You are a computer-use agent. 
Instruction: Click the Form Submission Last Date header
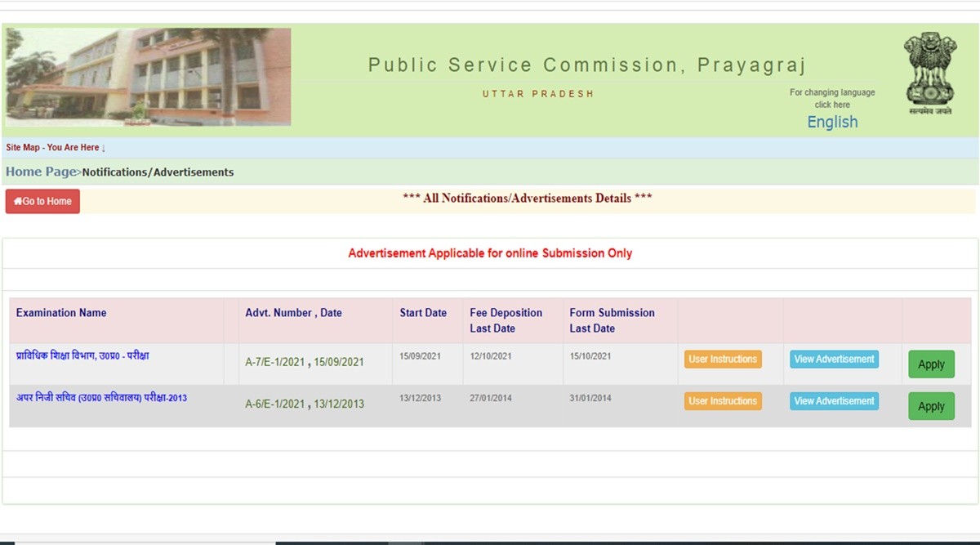[612, 320]
